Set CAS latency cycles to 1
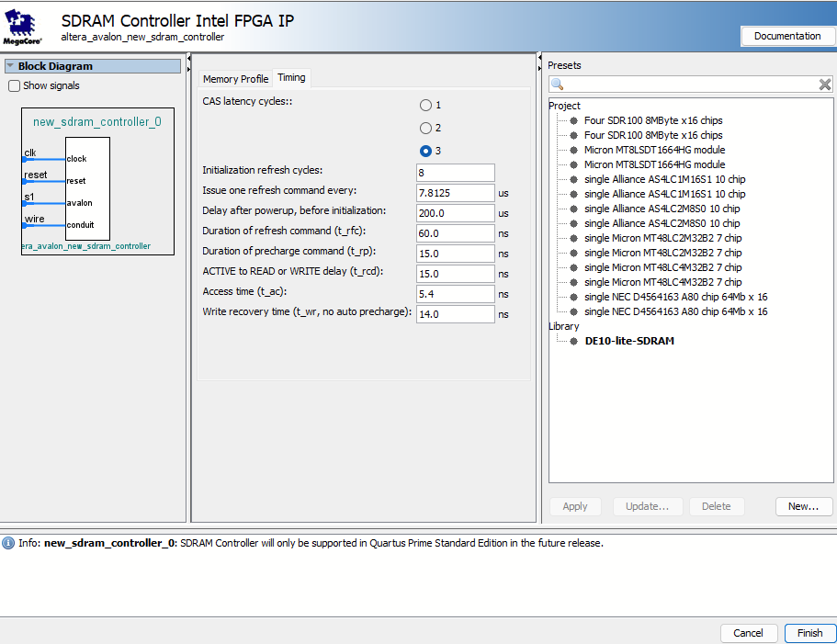Image resolution: width=837 pixels, height=644 pixels. (425, 105)
